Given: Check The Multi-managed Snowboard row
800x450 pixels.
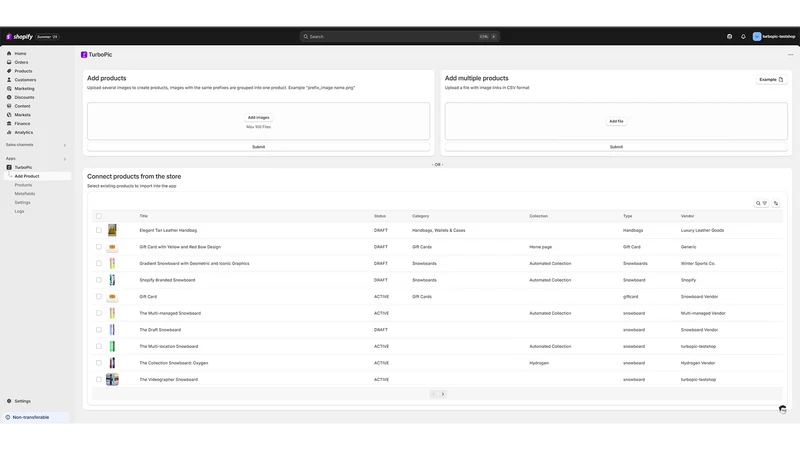Looking at the screenshot, I should tap(99, 313).
